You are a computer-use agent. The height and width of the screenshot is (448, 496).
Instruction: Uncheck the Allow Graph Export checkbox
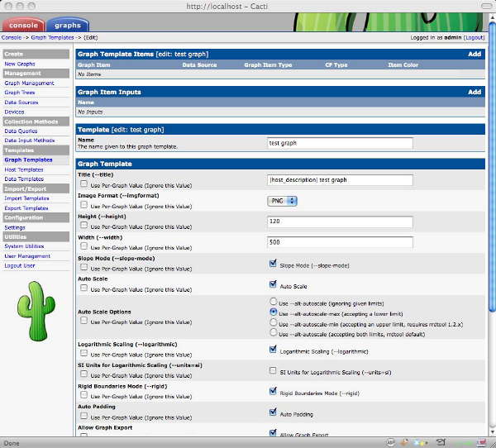pyautogui.click(x=273, y=432)
